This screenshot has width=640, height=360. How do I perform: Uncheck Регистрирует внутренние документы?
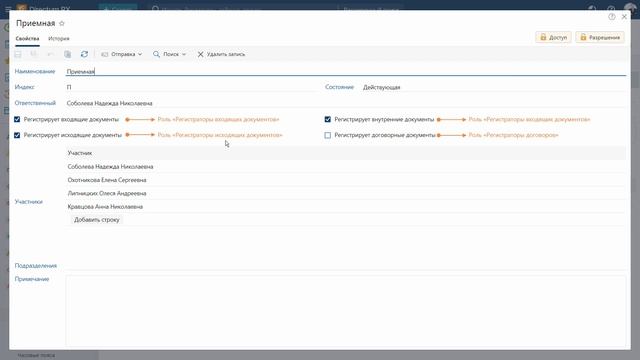click(x=328, y=120)
